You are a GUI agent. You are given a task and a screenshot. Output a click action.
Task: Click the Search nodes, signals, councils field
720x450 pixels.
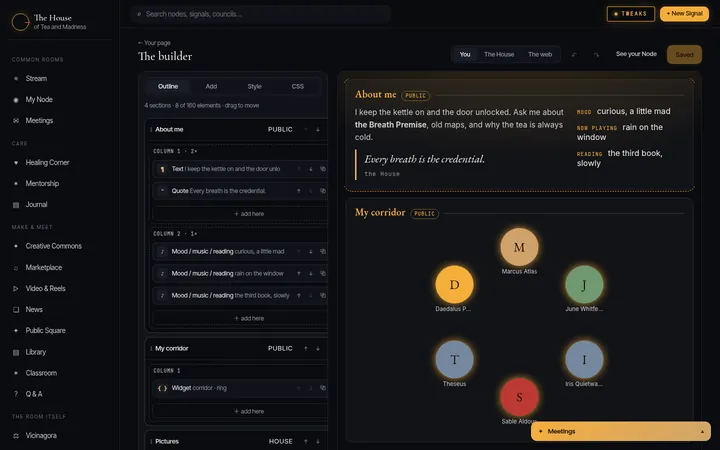[261, 14]
